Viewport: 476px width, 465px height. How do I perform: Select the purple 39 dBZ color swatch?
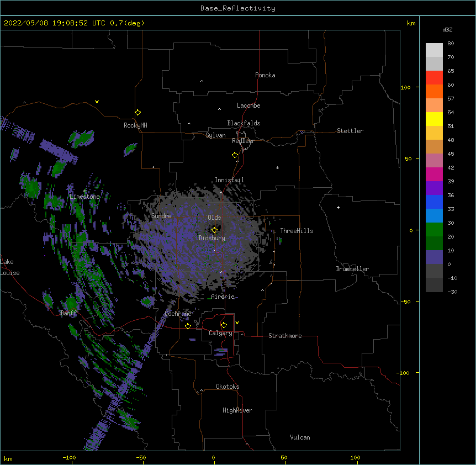tap(434, 188)
